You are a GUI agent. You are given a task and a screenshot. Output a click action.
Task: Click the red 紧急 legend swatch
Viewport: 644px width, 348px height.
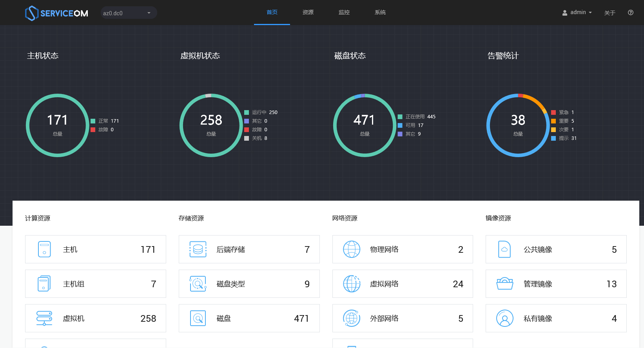click(553, 112)
